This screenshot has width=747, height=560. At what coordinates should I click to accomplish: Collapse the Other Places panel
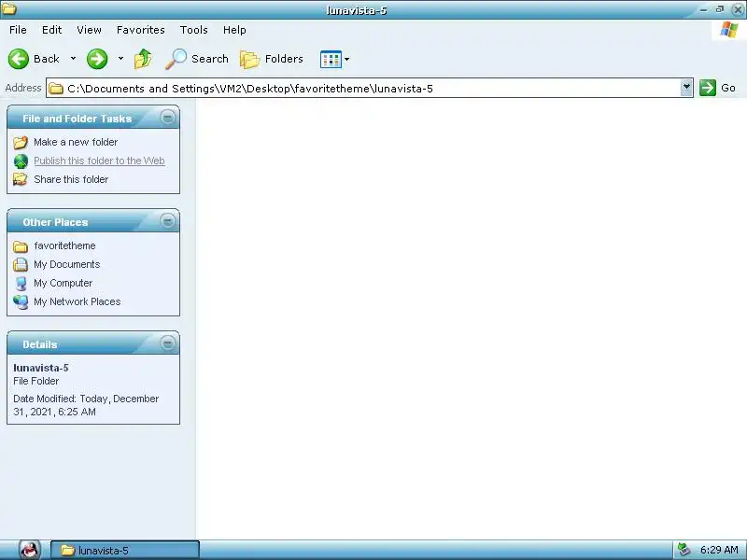[168, 220]
